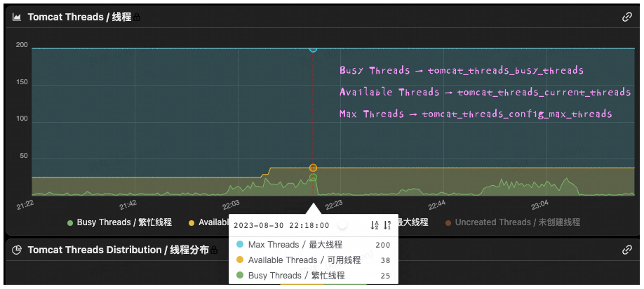Image resolution: width=644 pixels, height=289 pixels.
Task: Click the 23:04 x-axis time label
Action: click(539, 204)
